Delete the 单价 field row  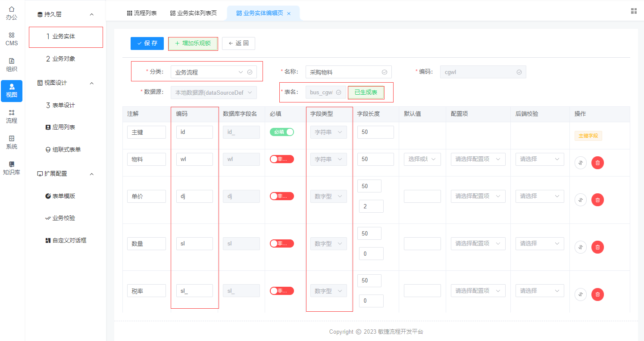coord(597,200)
